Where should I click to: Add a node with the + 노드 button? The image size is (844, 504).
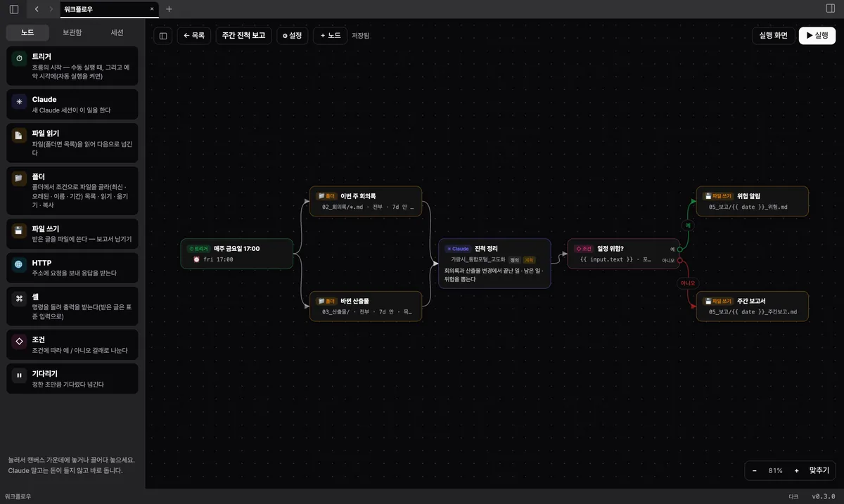point(331,36)
